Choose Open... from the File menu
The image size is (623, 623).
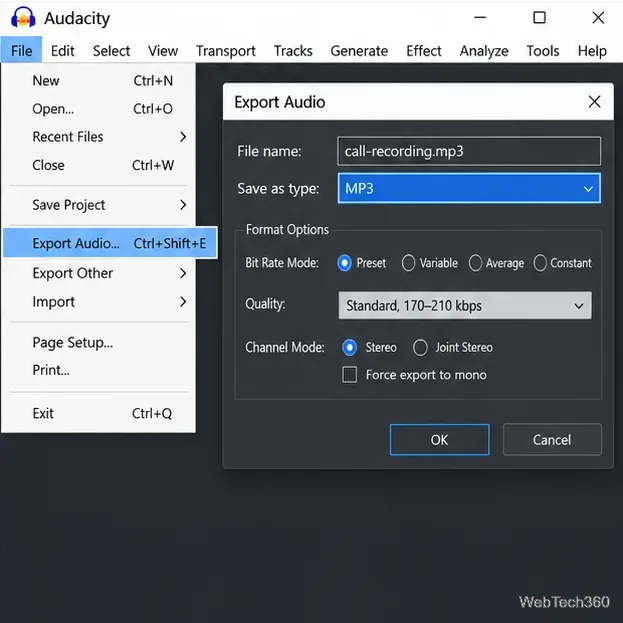click(99, 109)
